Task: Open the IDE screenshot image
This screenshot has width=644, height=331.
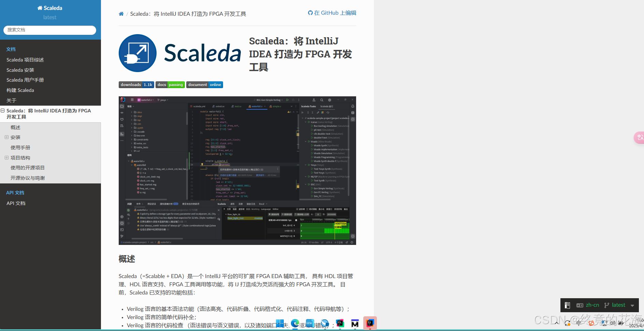Action: tap(237, 170)
